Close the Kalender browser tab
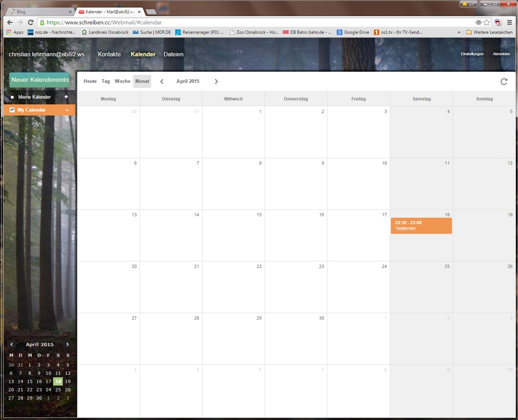518x420 pixels. tap(139, 12)
